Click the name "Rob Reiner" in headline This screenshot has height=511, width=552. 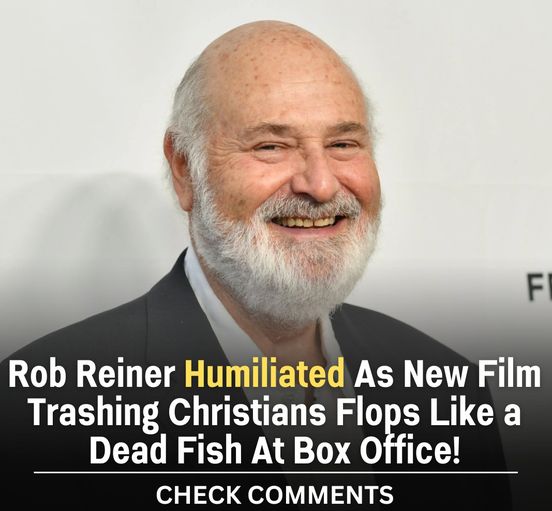coord(92,373)
